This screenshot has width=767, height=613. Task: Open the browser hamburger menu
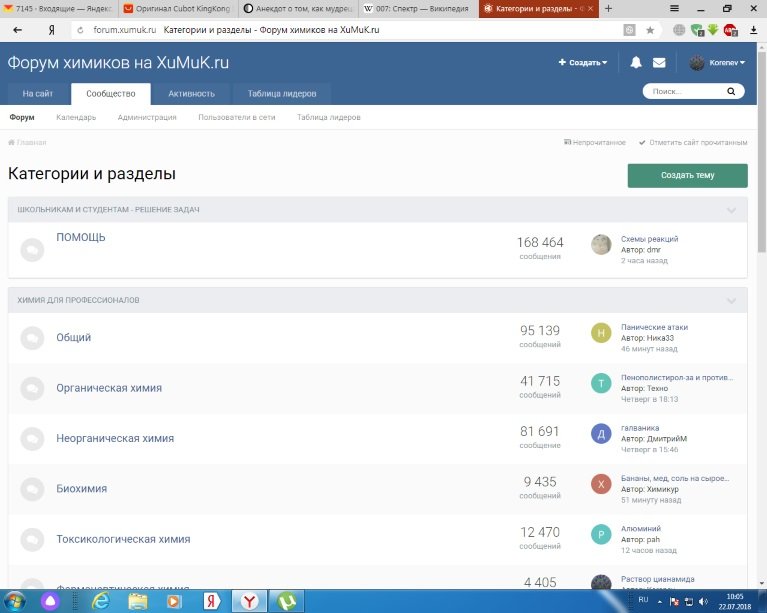(675, 8)
